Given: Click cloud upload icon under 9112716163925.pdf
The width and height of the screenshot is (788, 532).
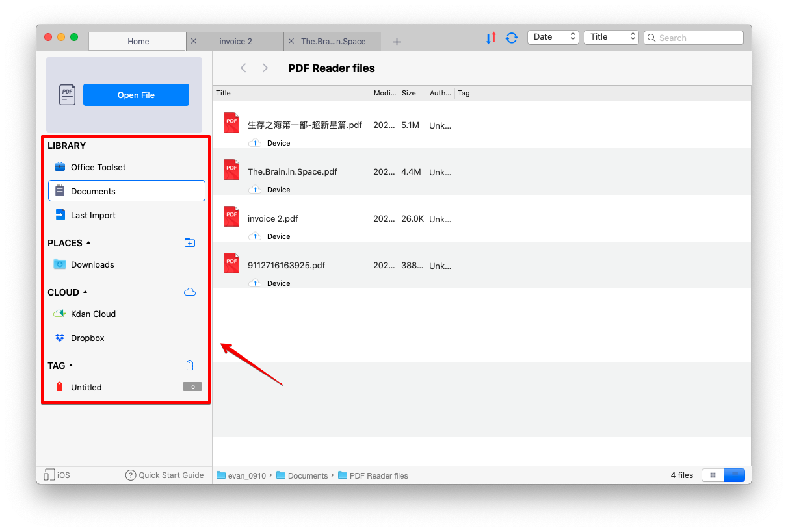Looking at the screenshot, I should click(255, 283).
